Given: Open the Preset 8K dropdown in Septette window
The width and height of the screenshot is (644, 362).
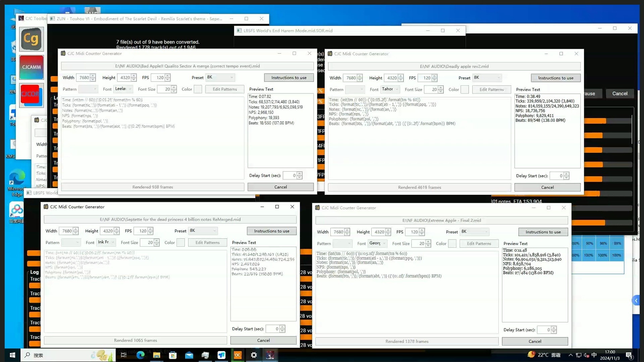Looking at the screenshot, I should (203, 231).
